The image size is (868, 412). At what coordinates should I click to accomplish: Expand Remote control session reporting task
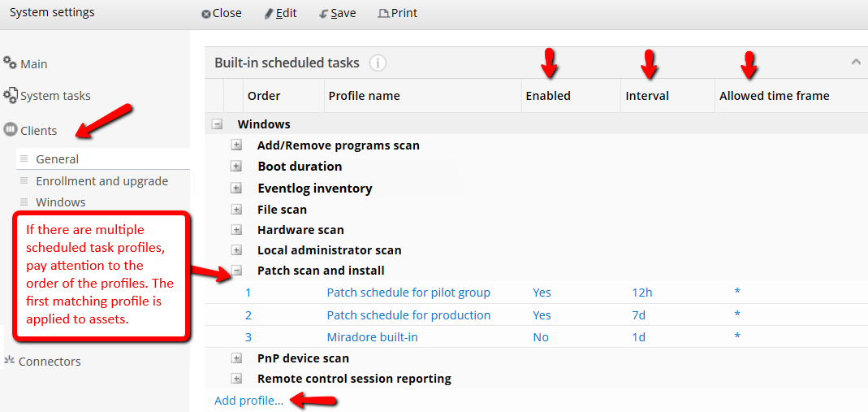pos(236,379)
